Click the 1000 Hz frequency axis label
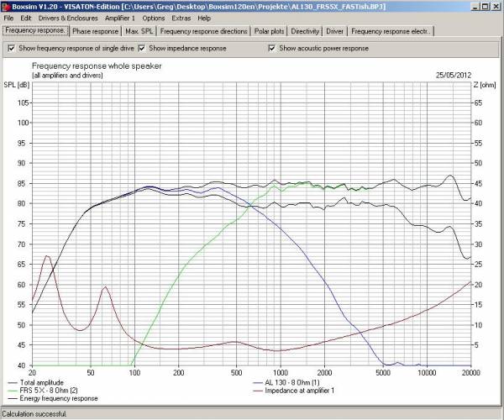This screenshot has width=504, height=420. [281, 372]
